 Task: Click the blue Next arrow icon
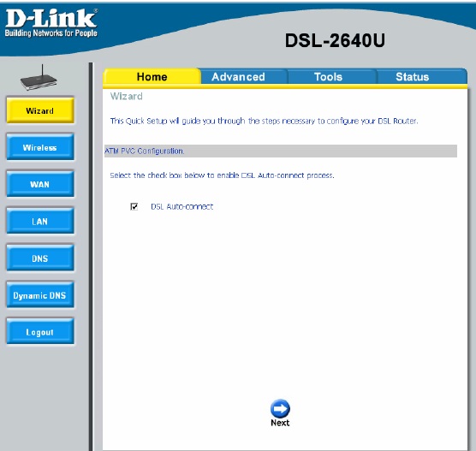tap(280, 408)
